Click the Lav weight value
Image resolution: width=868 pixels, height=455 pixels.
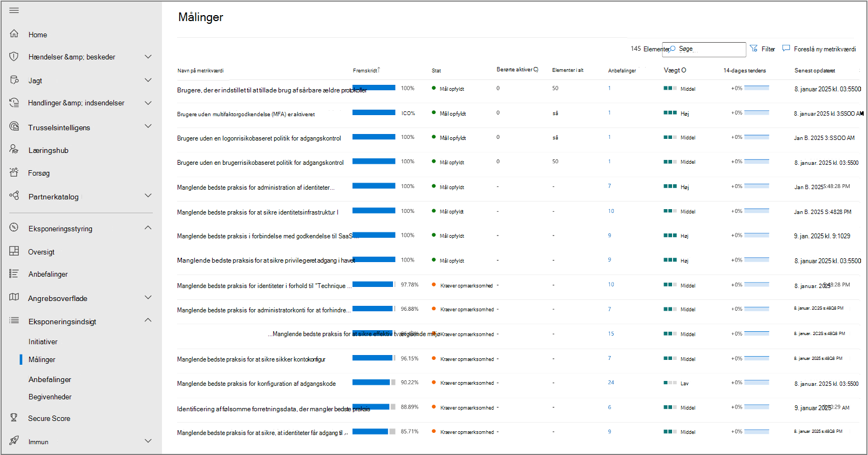[684, 384]
